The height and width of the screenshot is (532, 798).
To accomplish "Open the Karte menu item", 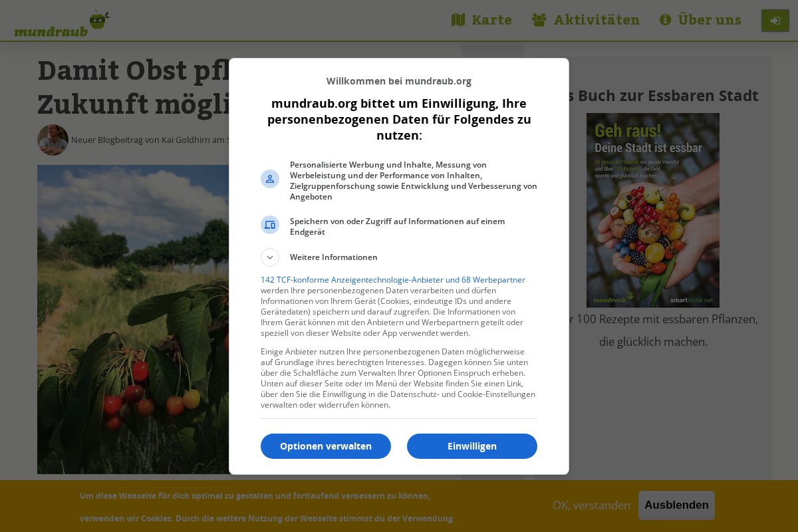I will tap(482, 20).
